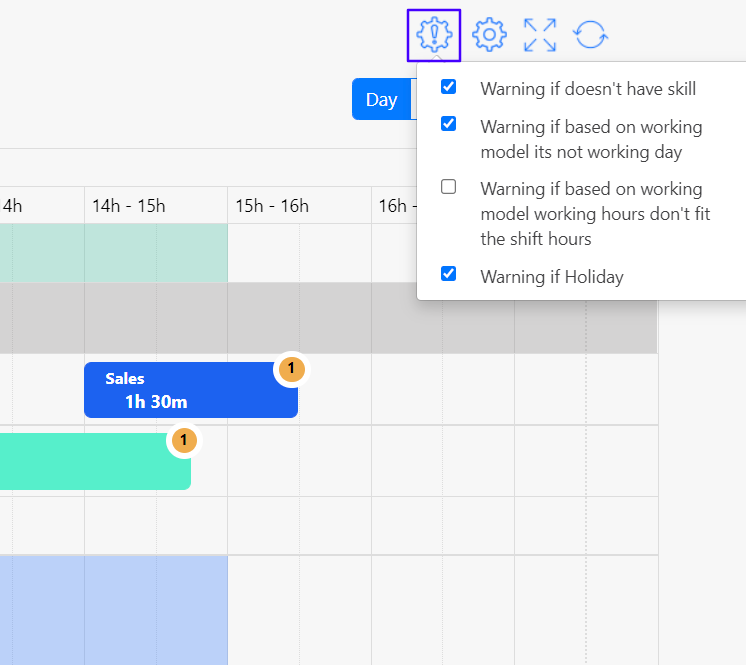Image resolution: width=746 pixels, height=665 pixels.
Task: Switch to the Day view
Action: 381,100
